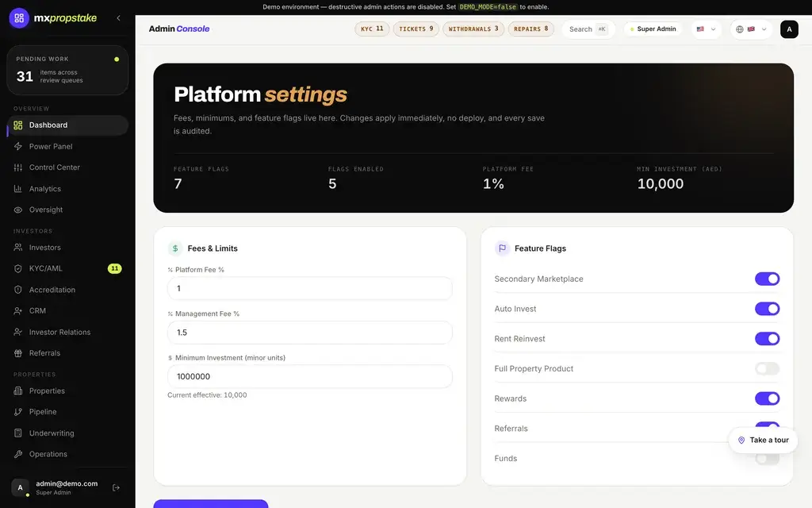Open the TICKETS 9 queue pill
This screenshot has height=508, width=812.
pos(416,29)
